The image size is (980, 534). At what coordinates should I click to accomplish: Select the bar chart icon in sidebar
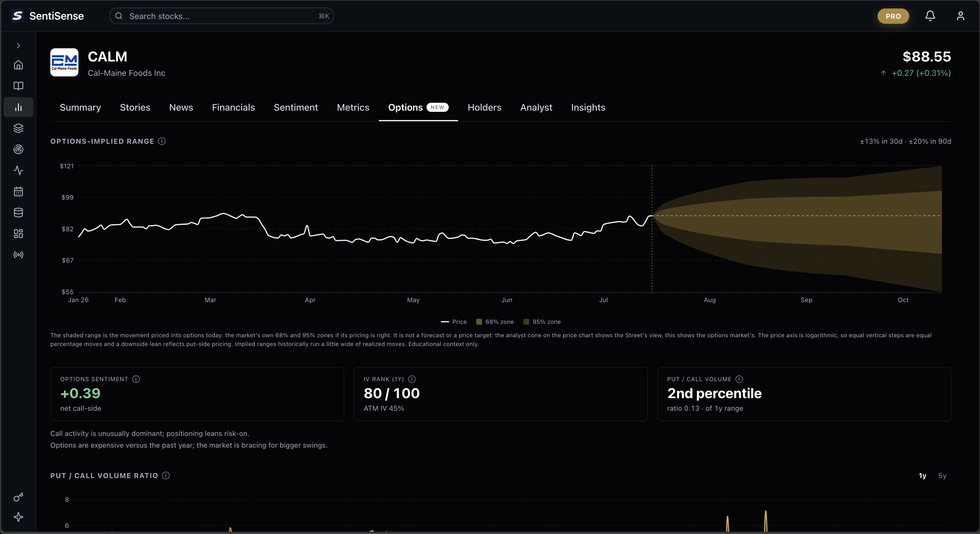click(x=18, y=107)
